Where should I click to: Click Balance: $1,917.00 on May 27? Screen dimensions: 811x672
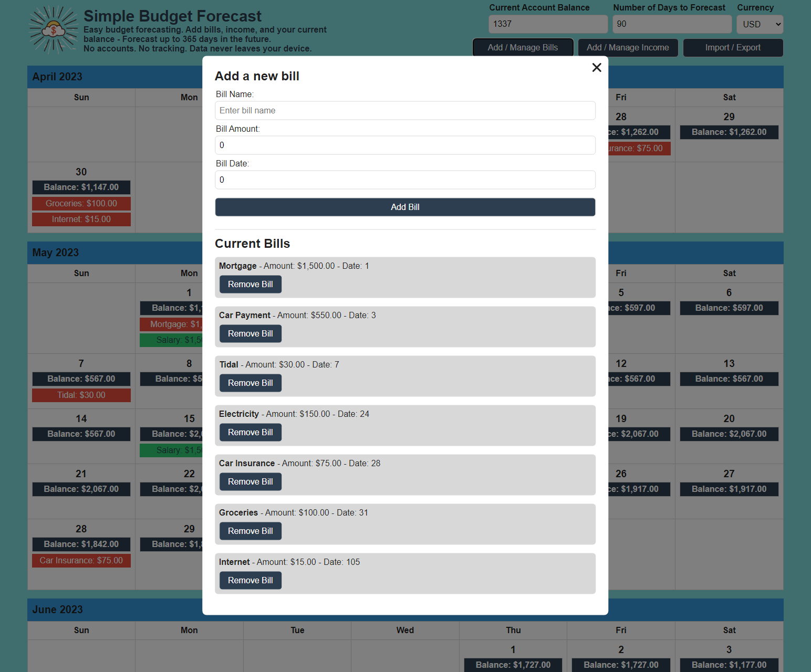coord(729,489)
